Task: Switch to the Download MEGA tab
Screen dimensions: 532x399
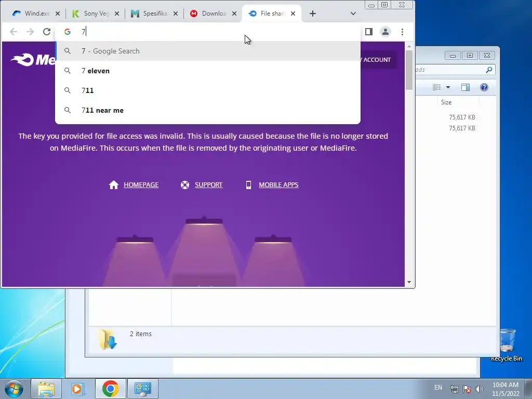Action: pyautogui.click(x=209, y=14)
